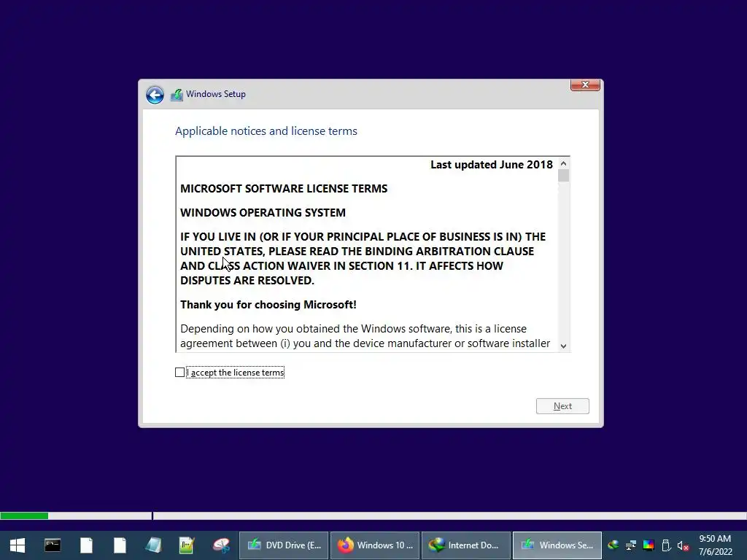Click the muted volume speaker tray icon
The width and height of the screenshot is (747, 560).
click(683, 545)
